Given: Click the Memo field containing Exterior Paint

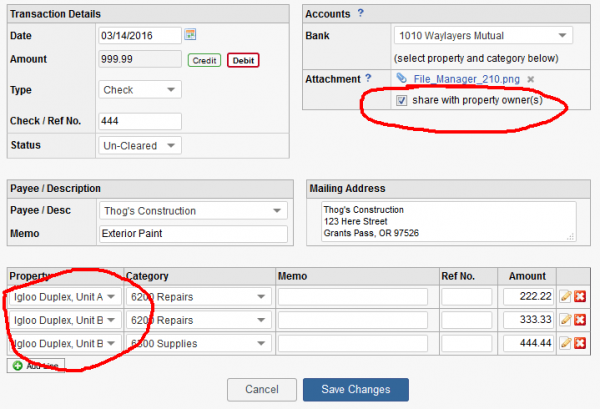Looking at the screenshot, I should click(x=192, y=234).
